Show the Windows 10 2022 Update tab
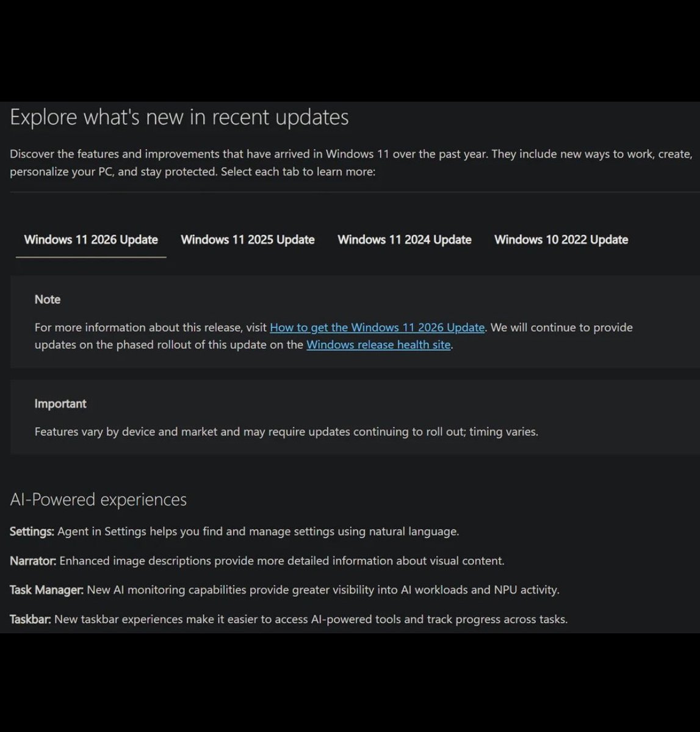 click(561, 240)
